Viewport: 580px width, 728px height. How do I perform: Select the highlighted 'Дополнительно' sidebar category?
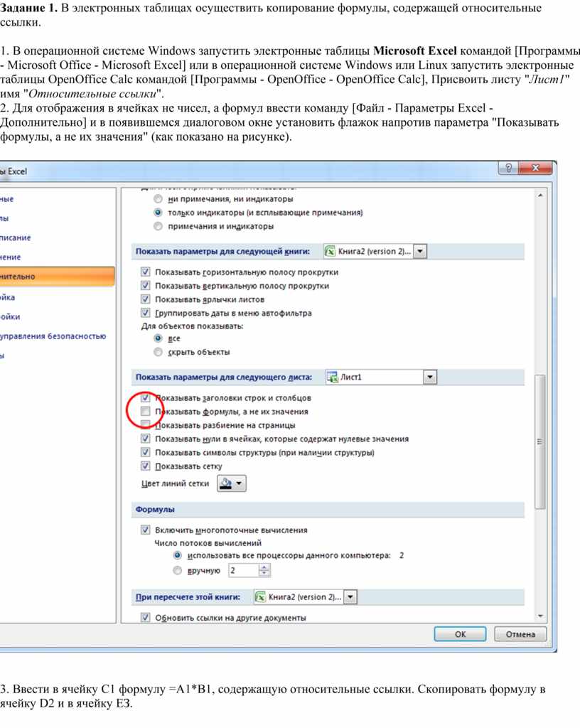57,277
